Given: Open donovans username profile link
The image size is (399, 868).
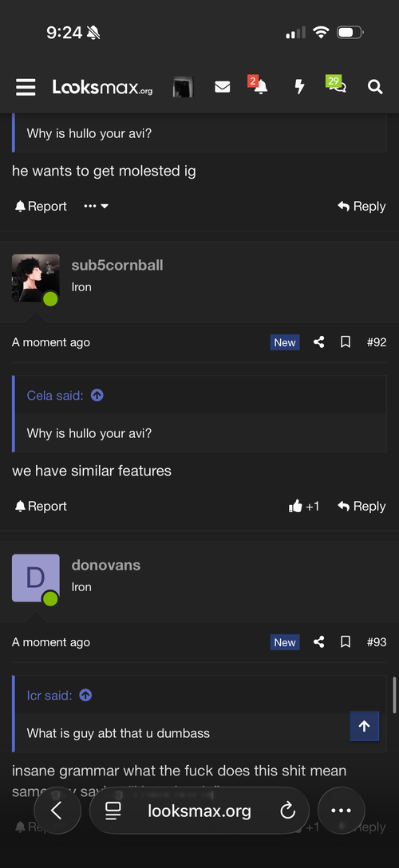Looking at the screenshot, I should [x=105, y=565].
